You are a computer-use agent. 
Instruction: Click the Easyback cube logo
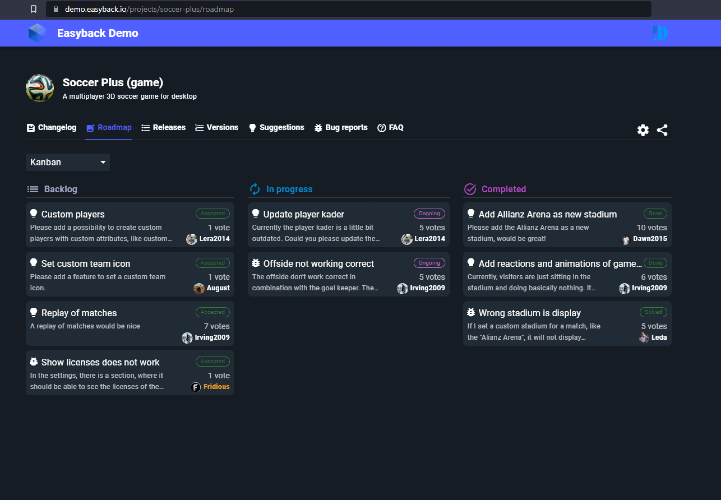(37, 33)
